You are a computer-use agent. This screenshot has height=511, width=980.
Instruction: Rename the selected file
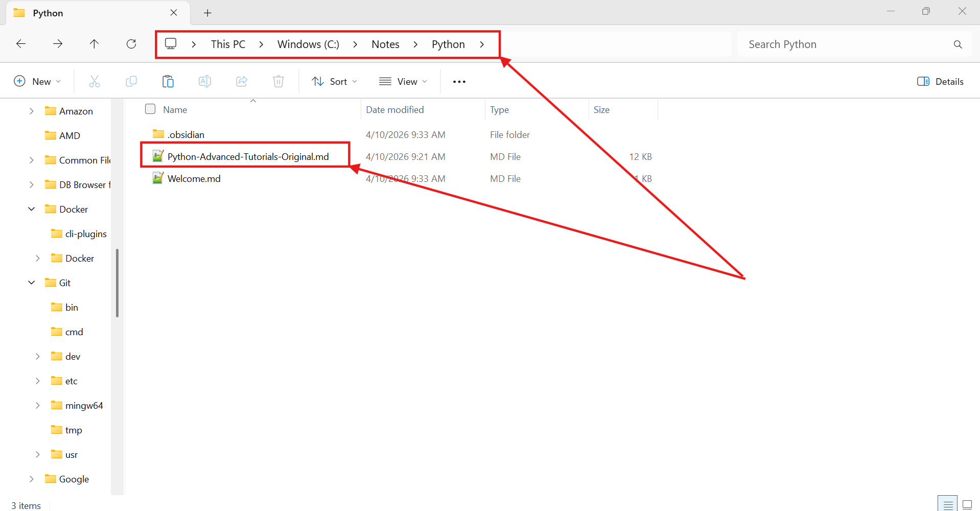(204, 81)
